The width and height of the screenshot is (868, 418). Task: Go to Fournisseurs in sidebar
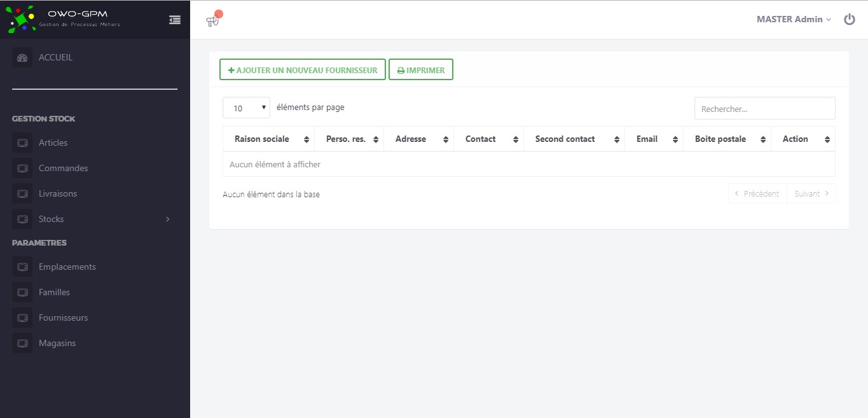pyautogui.click(x=63, y=318)
